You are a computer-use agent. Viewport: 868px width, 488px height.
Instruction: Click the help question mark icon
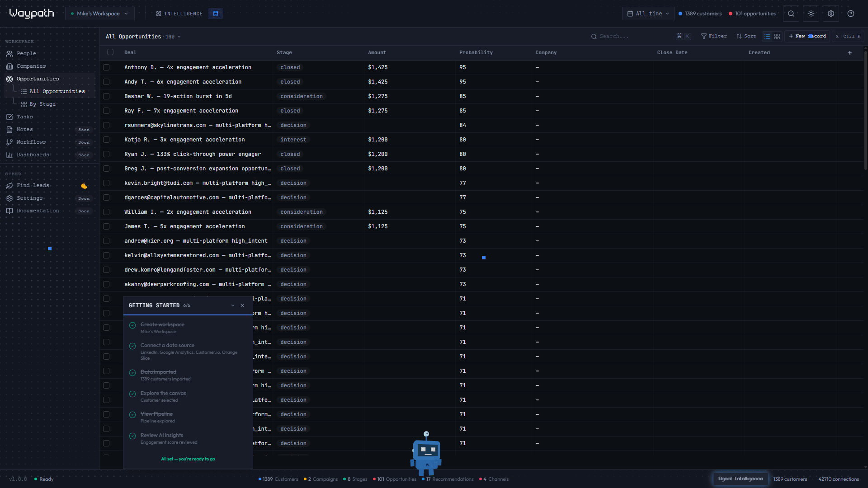pos(851,14)
